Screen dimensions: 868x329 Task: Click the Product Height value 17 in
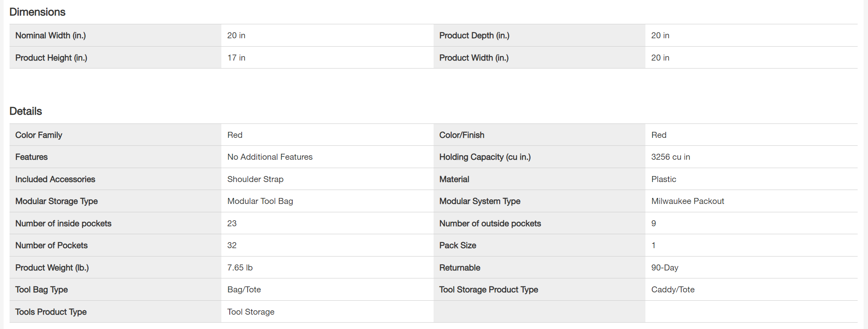click(x=236, y=58)
